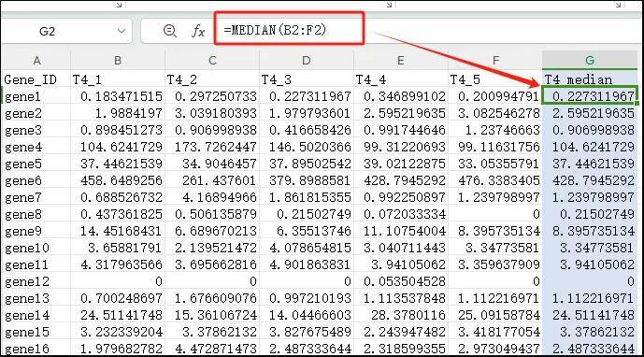The height and width of the screenshot is (357, 644).
Task: Select column A header
Action: (x=36, y=61)
